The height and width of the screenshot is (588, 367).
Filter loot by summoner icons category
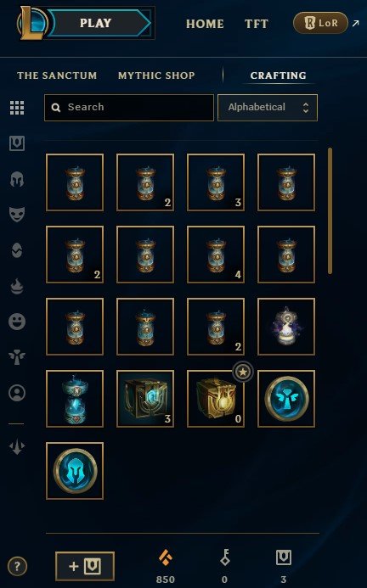[17, 393]
